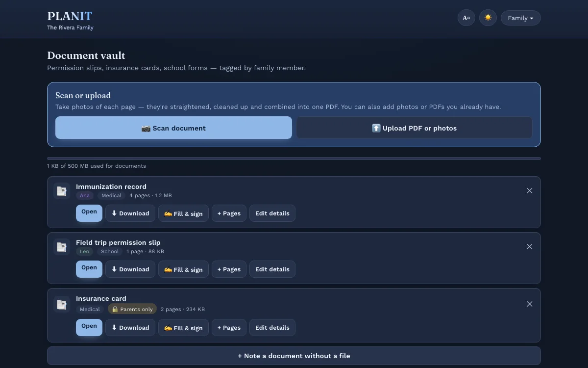Click the Parents only lock badge
Image resolution: width=588 pixels, height=368 pixels.
(132, 309)
